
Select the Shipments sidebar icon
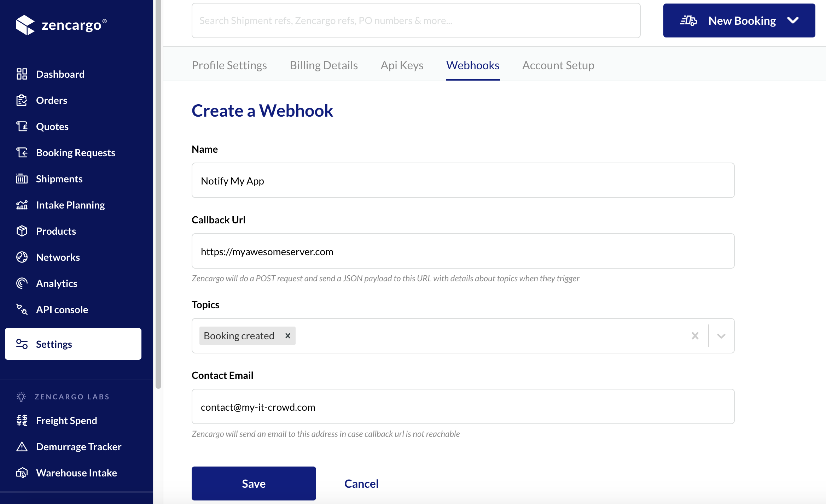[22, 178]
